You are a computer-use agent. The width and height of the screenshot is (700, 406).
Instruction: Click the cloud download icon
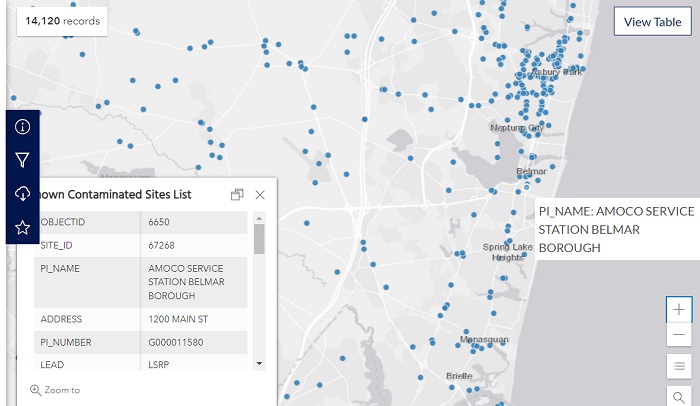click(x=22, y=193)
